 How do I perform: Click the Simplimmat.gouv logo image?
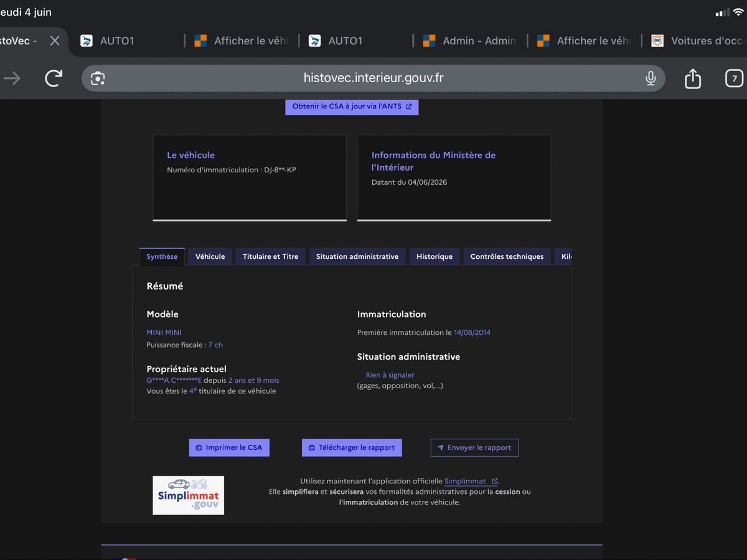(189, 495)
